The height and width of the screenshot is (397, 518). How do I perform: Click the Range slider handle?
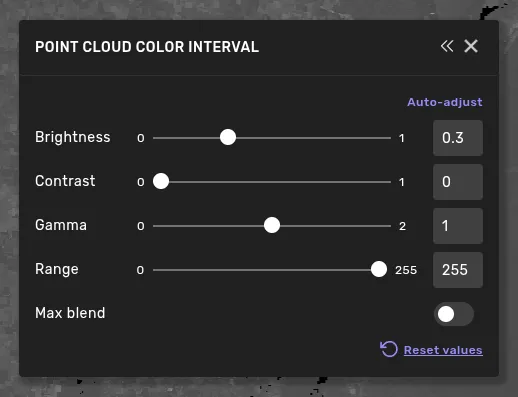379,269
